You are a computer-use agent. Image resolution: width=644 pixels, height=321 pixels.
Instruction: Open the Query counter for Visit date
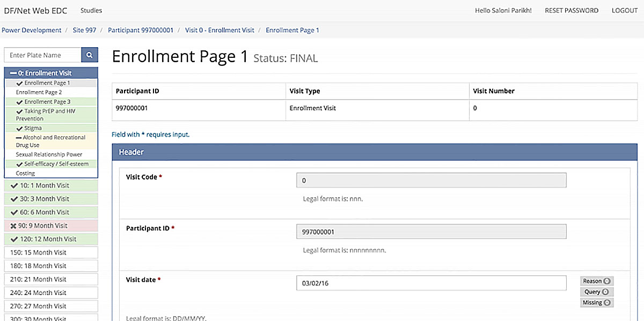click(x=596, y=292)
